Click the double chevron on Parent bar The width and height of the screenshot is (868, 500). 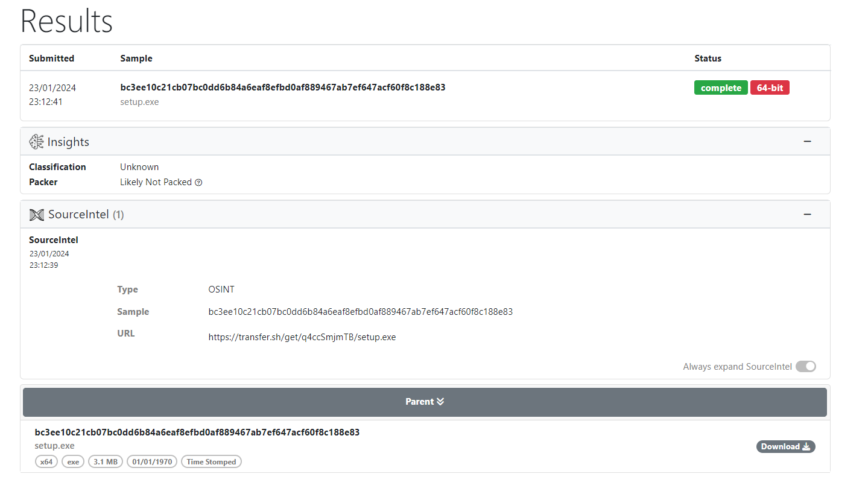[440, 402]
